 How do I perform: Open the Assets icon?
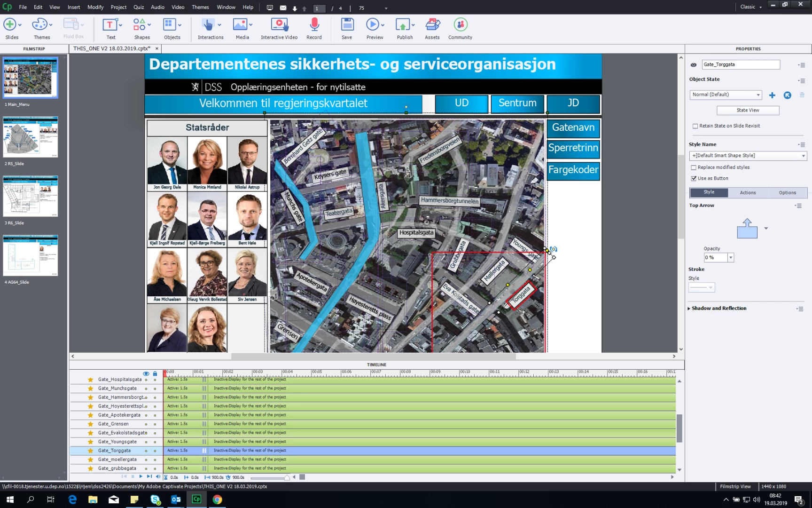[x=432, y=24]
